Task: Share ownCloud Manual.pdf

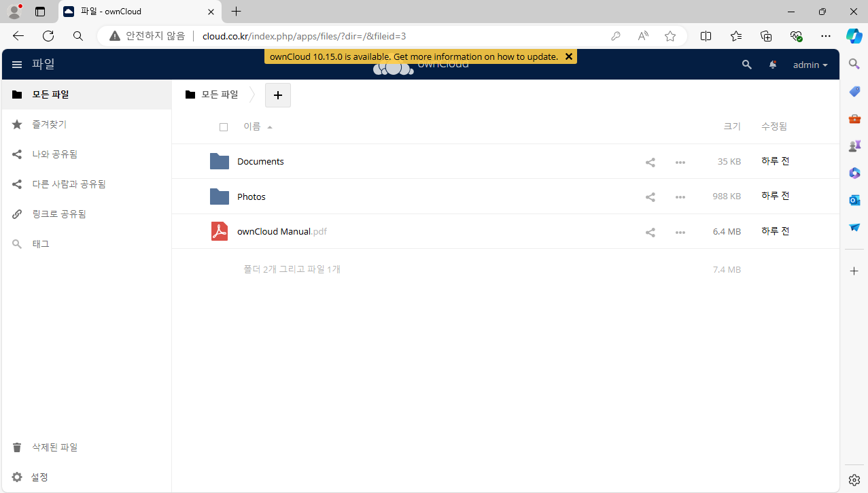Action: [650, 232]
